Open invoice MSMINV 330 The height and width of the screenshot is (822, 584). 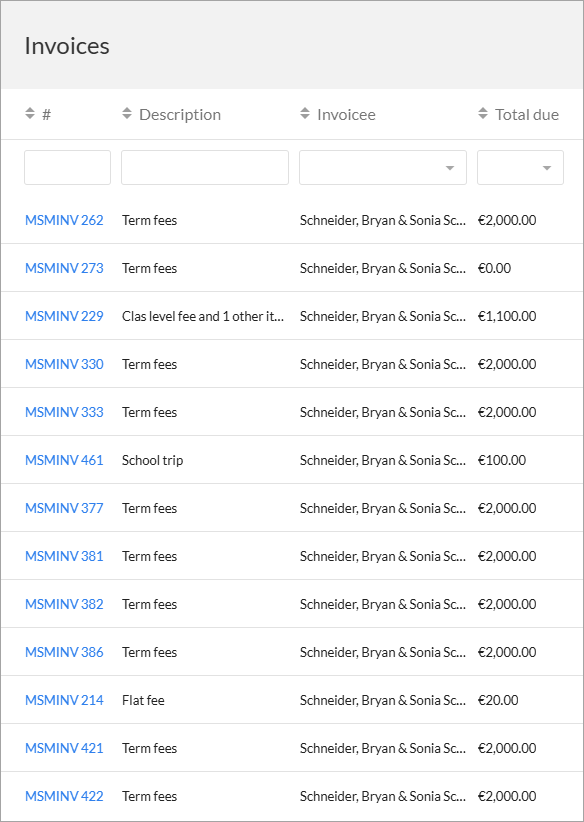pyautogui.click(x=64, y=364)
